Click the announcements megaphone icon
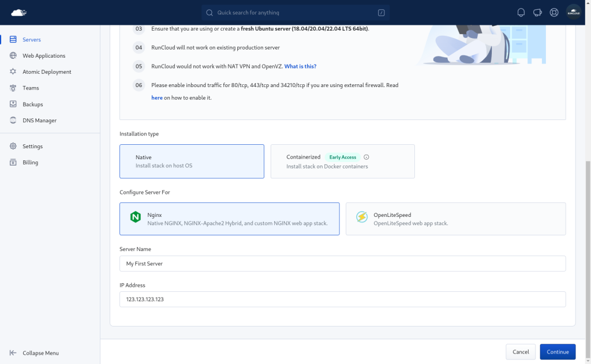This screenshot has width=591, height=364. click(537, 12)
